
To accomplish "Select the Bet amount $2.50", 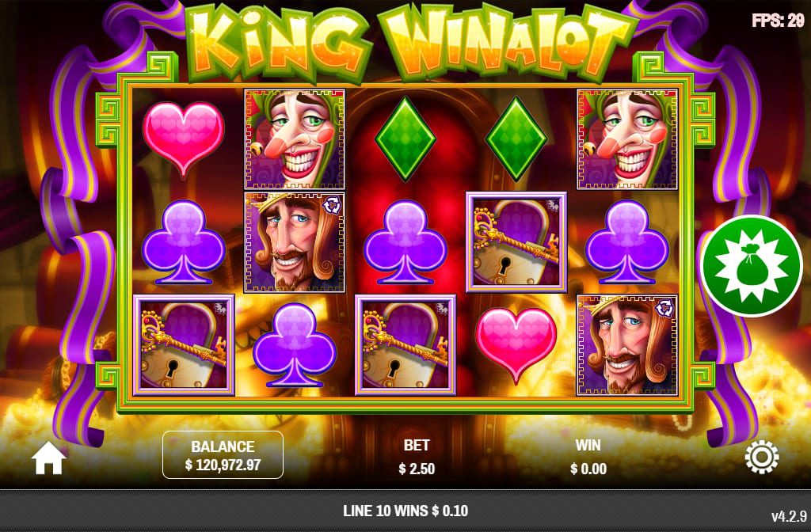I will pos(417,469).
